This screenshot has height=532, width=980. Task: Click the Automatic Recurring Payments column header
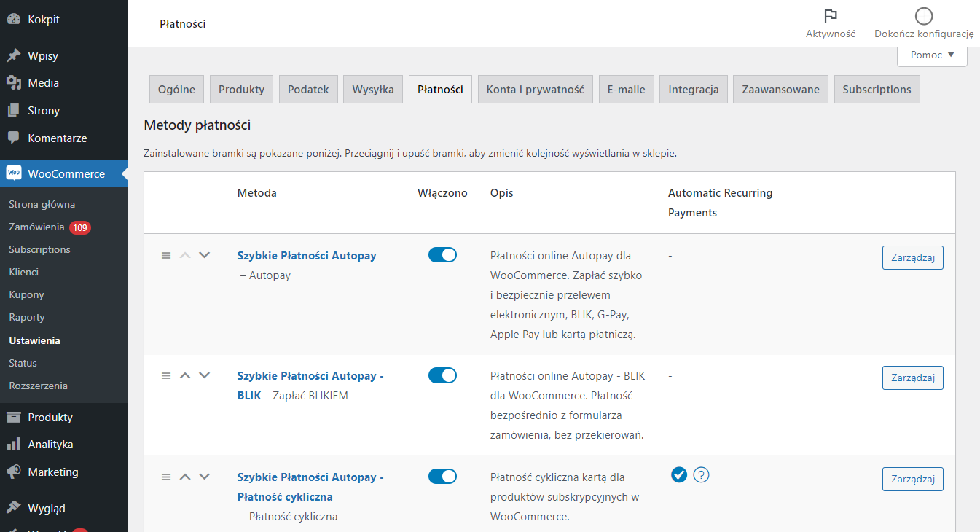(720, 203)
